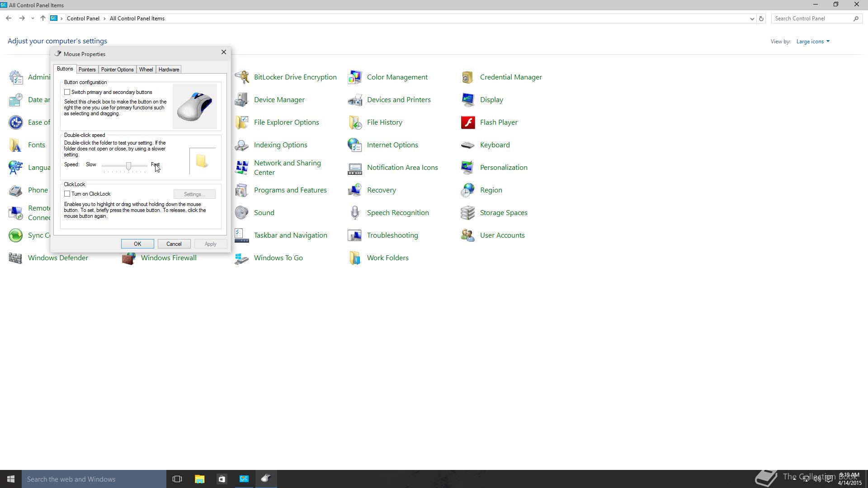Open Taskbar and Navigation icon

pos(242,235)
